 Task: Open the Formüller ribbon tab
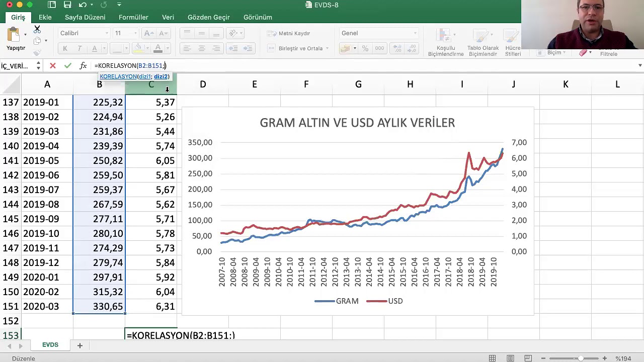tap(133, 17)
